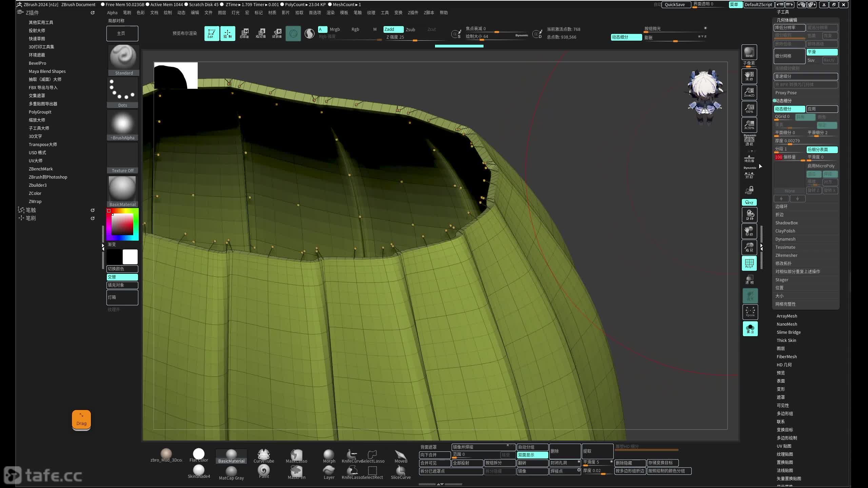868x488 pixels.
Task: Open the 渲染 render menu
Action: click(330, 13)
